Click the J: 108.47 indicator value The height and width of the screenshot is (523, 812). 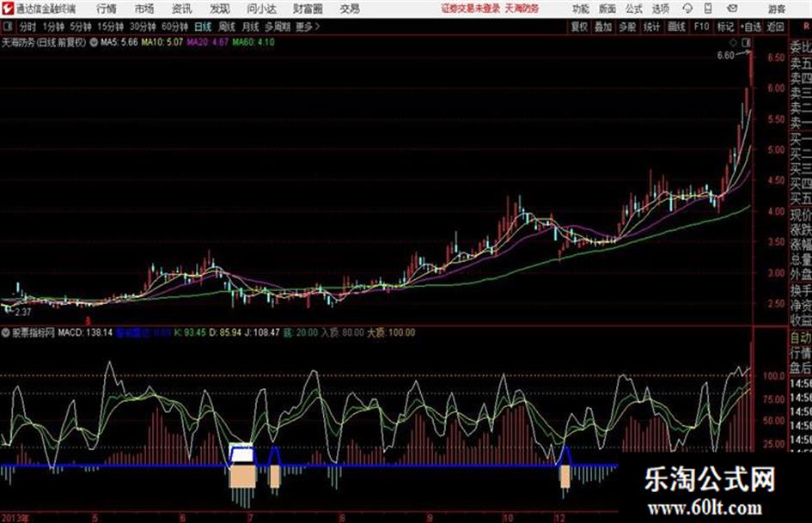262,332
